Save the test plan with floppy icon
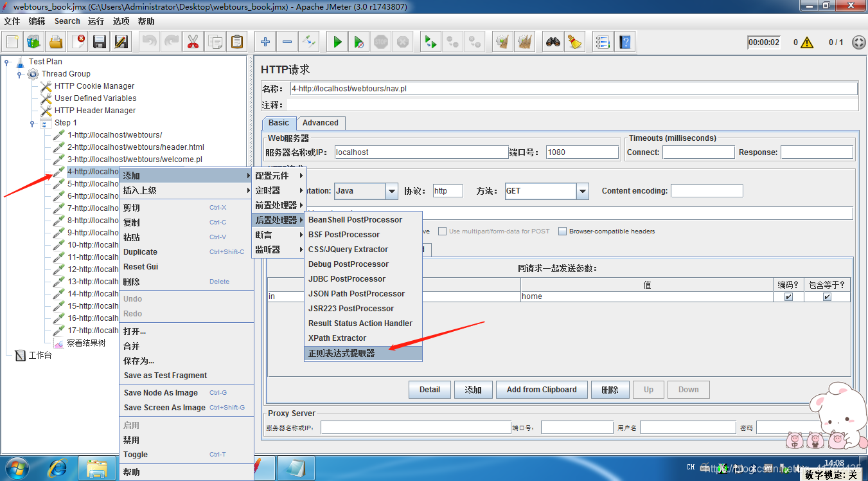The height and width of the screenshot is (481, 868). pyautogui.click(x=100, y=42)
